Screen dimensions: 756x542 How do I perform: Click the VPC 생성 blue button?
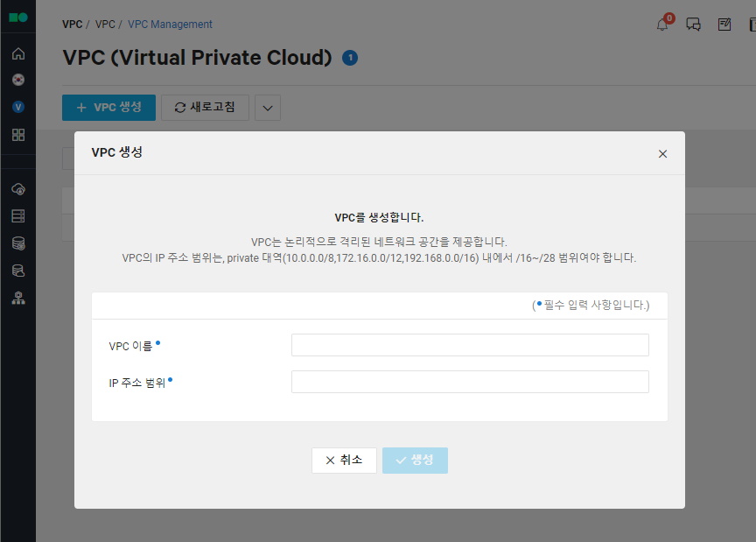109,108
